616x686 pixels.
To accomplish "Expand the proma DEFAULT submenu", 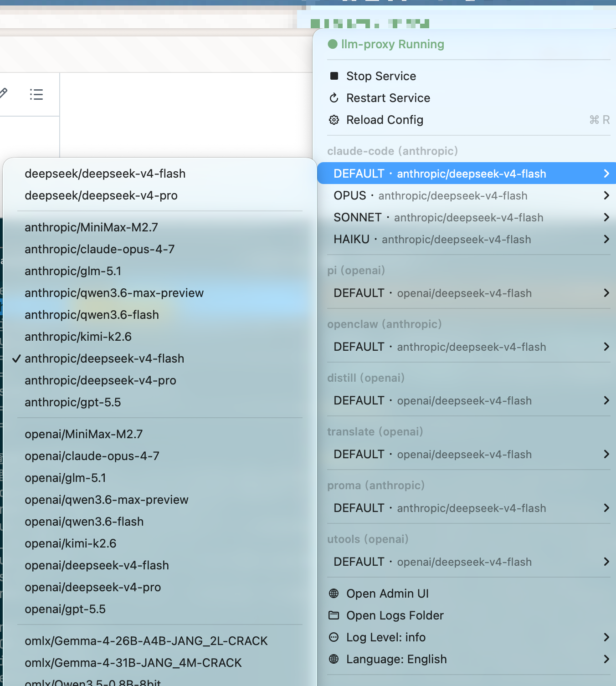I will click(467, 508).
